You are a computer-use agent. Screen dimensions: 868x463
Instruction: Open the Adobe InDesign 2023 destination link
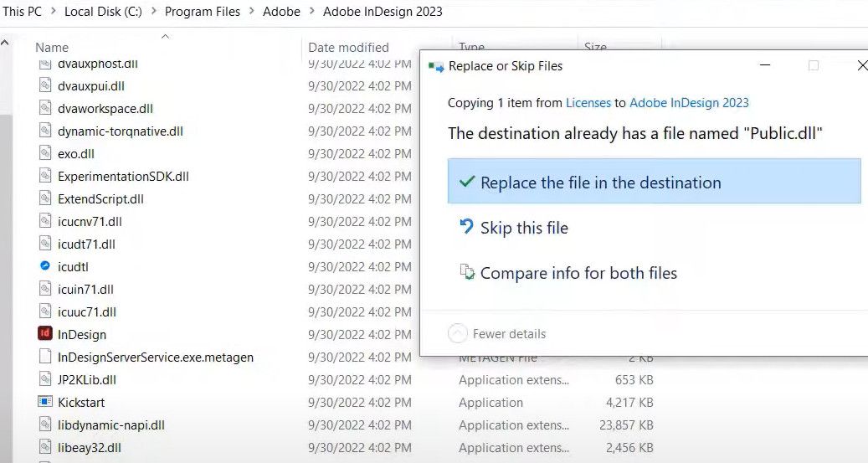pos(689,103)
